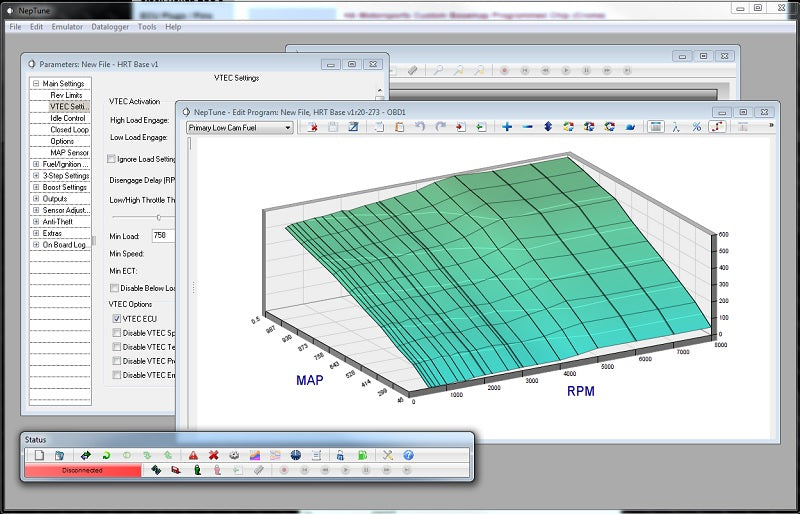
Task: Click the blue plus increase-values icon
Action: [x=507, y=127]
